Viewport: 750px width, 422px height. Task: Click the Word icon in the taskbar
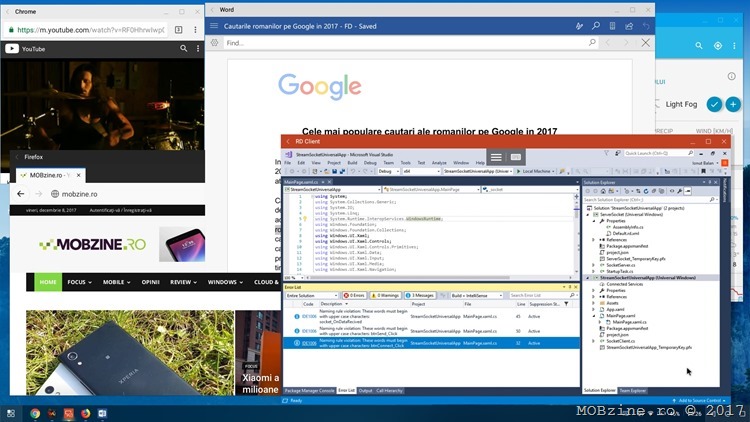pos(102,413)
